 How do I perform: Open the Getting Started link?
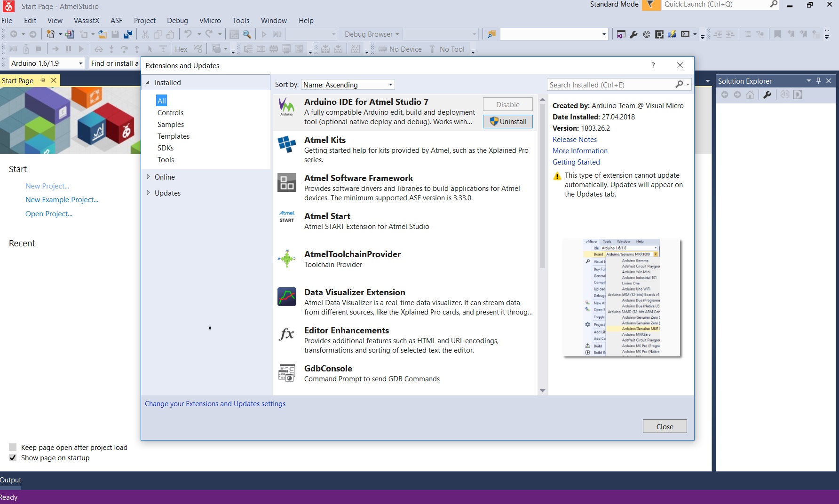(576, 162)
